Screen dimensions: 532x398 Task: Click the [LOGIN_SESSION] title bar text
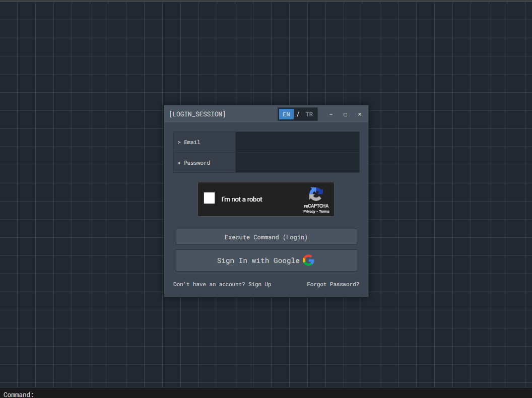pos(197,114)
